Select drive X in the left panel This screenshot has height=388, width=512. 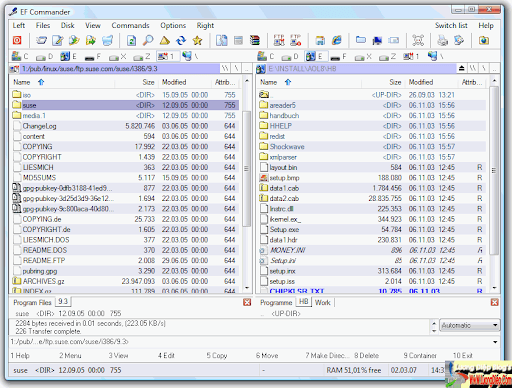coord(118,56)
